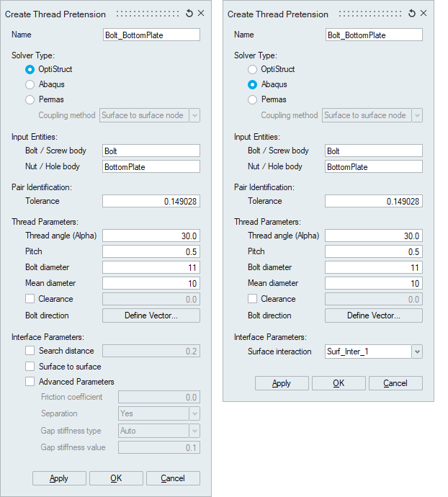Enable Search distance checkbox
Image resolution: width=448 pixels, height=497 pixels.
pyautogui.click(x=30, y=351)
